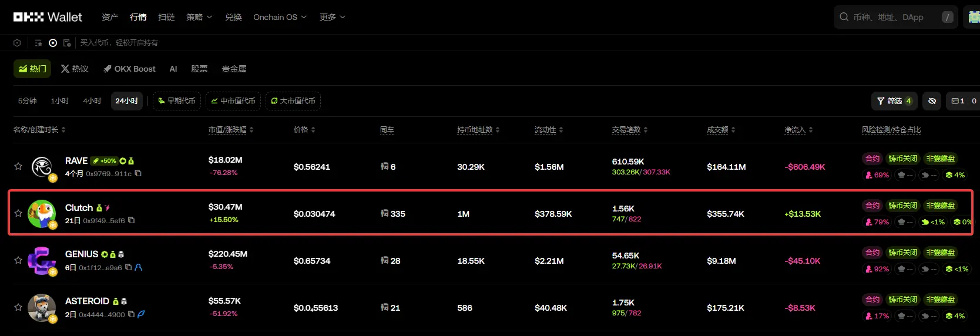Screen dimensions: 980x336
Task: Sort by 价格 column
Action: 304,130
